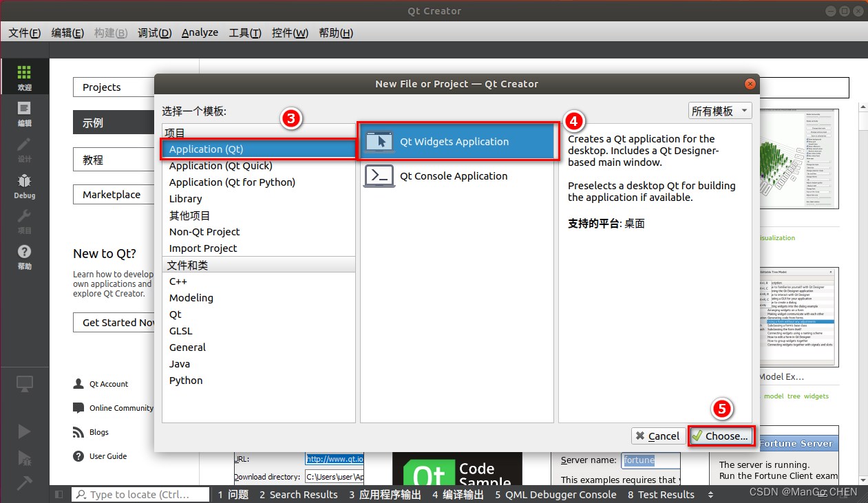868x503 pixels.
Task: Open the 1 问题 issues pane
Action: tap(233, 494)
